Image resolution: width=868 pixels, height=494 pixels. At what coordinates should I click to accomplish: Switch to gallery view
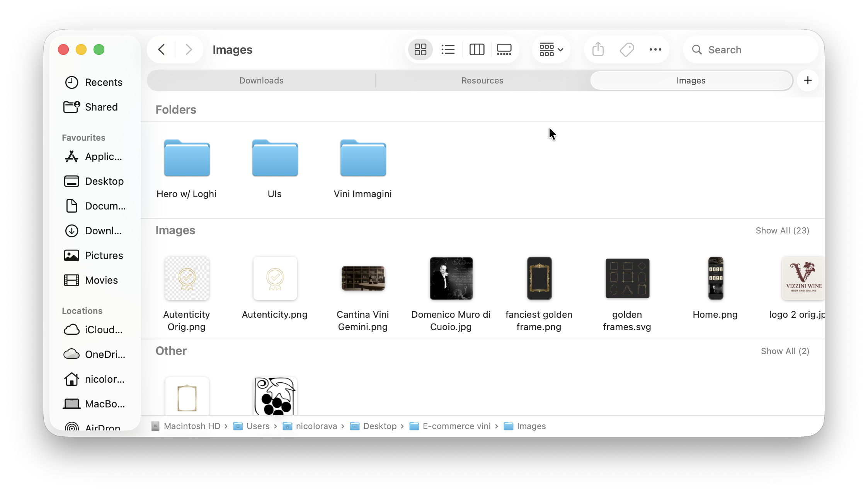[x=504, y=49]
